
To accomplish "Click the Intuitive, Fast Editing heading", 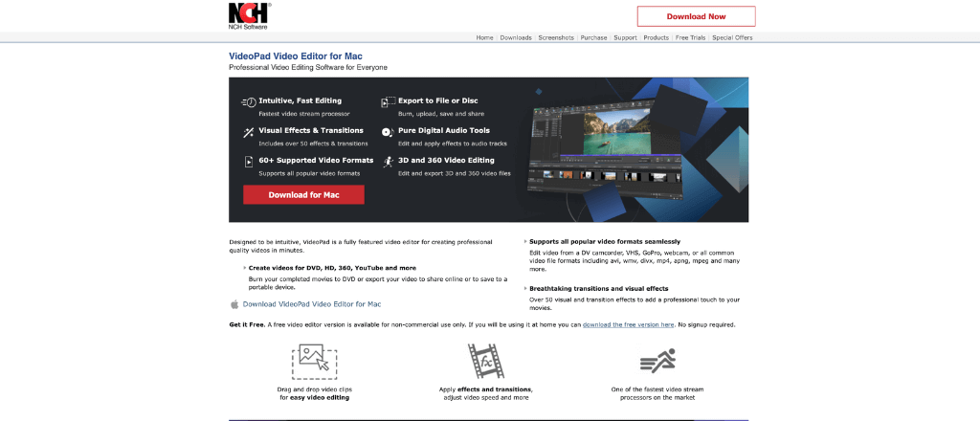I will click(300, 100).
